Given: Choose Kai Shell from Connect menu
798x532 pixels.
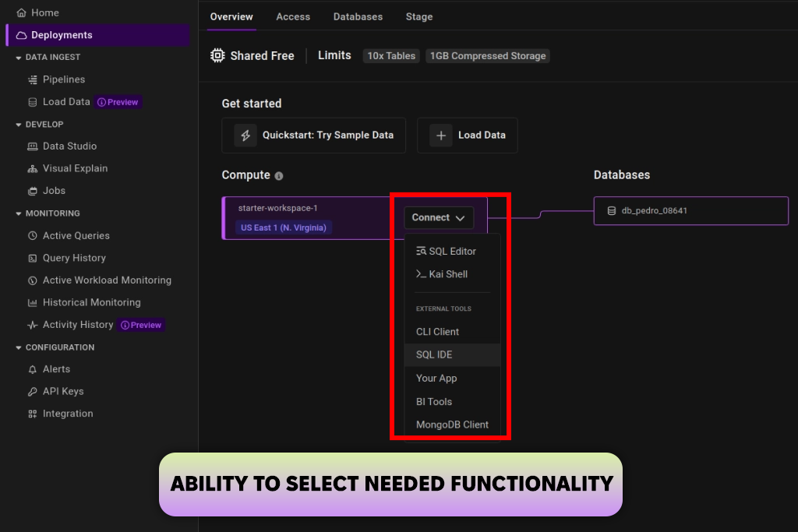Looking at the screenshot, I should pyautogui.click(x=452, y=274).
